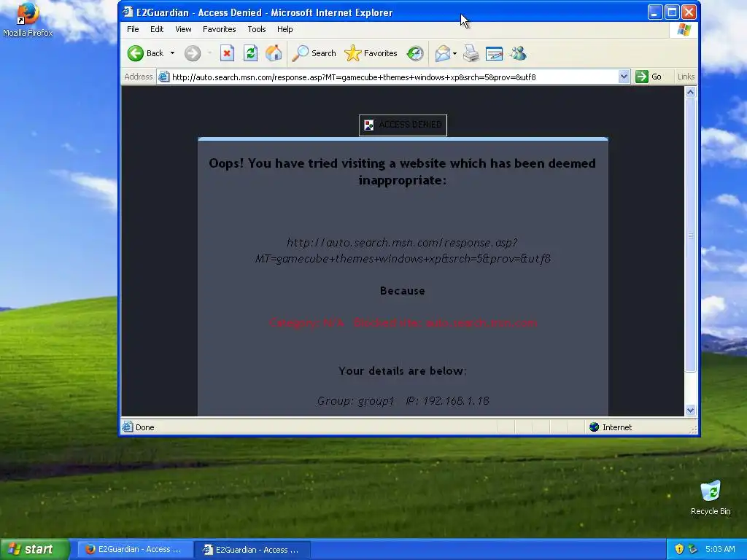Click the scroll up arrow
The width and height of the screenshot is (747, 560).
point(690,93)
